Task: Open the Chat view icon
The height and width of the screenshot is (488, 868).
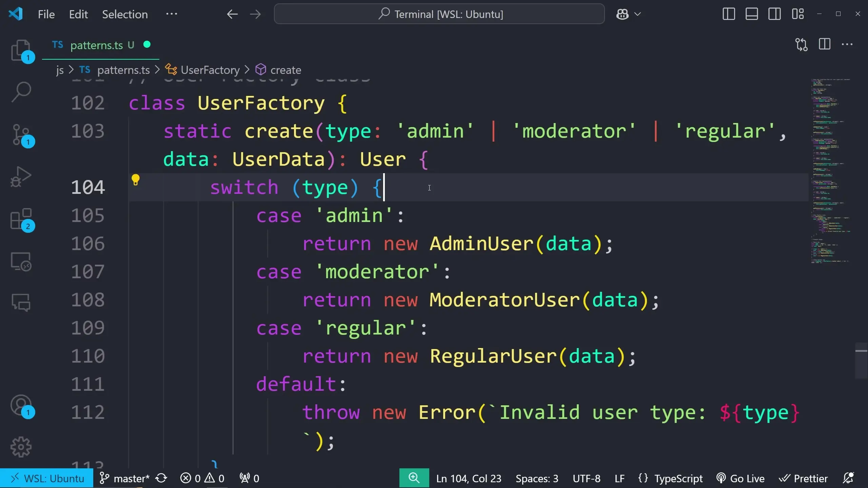Action: coord(21,302)
